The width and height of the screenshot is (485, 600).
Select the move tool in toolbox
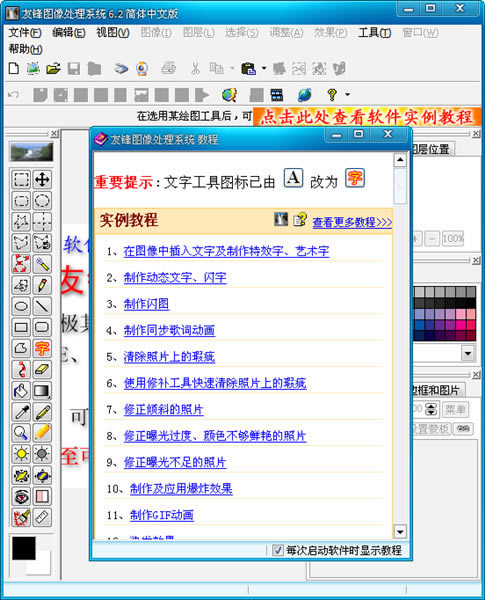42,179
